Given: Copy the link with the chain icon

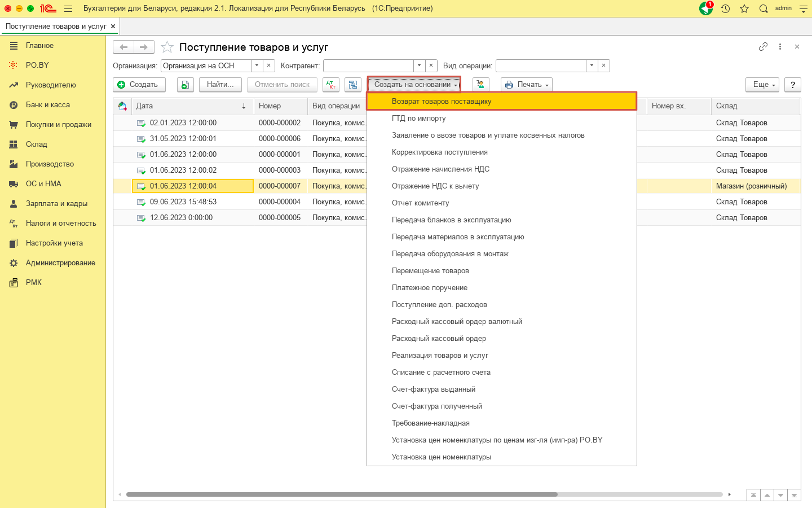Looking at the screenshot, I should (x=763, y=47).
